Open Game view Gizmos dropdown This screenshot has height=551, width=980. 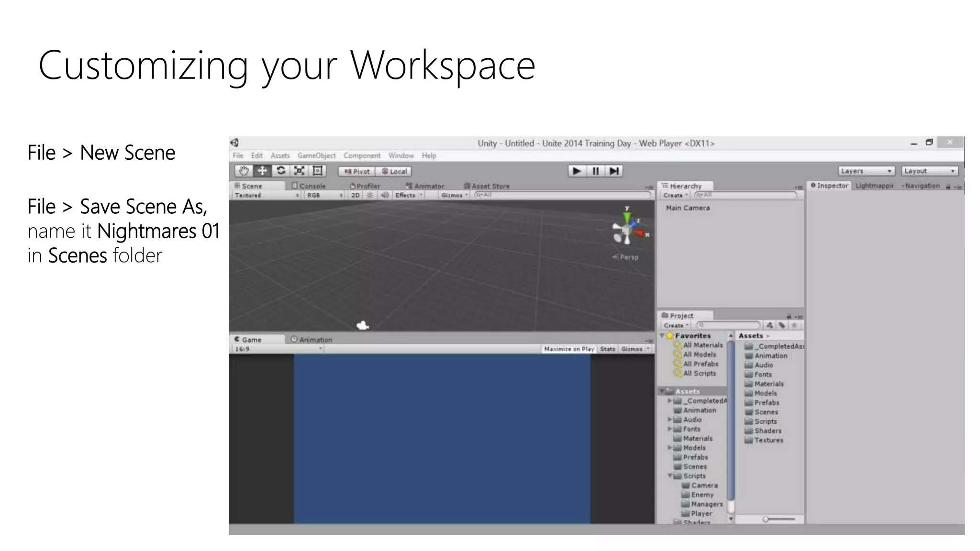coord(635,349)
